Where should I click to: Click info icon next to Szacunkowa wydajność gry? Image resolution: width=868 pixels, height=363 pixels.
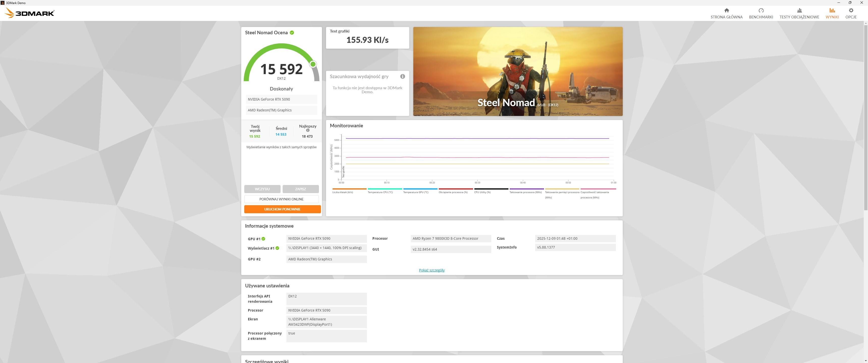(402, 76)
